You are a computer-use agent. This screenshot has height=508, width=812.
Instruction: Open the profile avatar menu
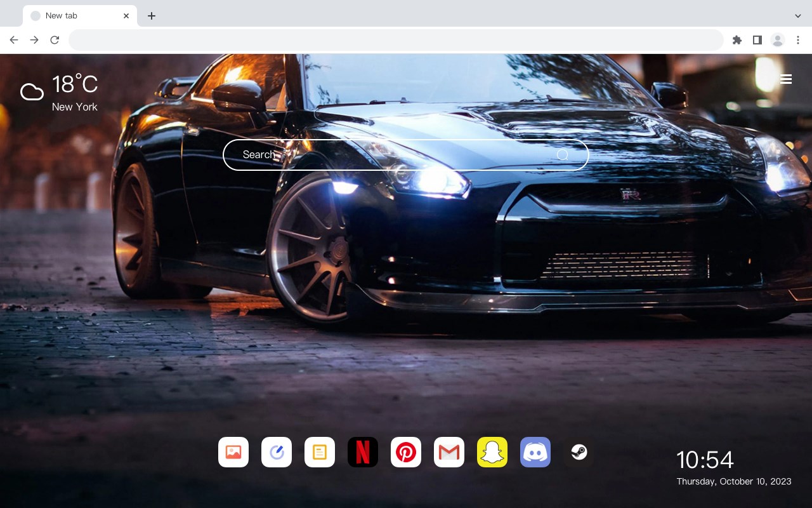coord(778,40)
